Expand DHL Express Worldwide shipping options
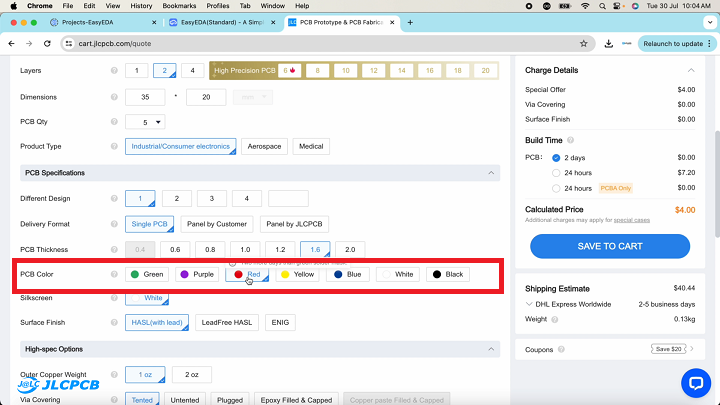 pyautogui.click(x=529, y=304)
